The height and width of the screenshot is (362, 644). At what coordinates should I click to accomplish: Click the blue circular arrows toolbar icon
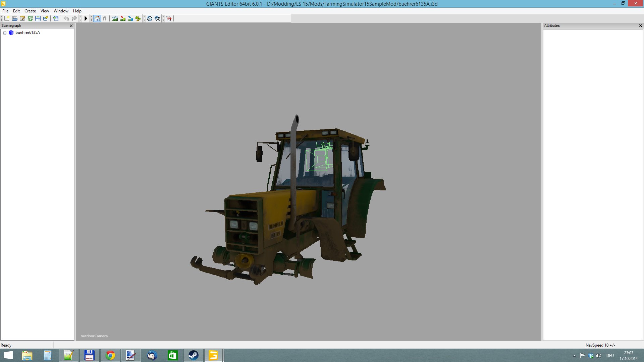tap(150, 18)
